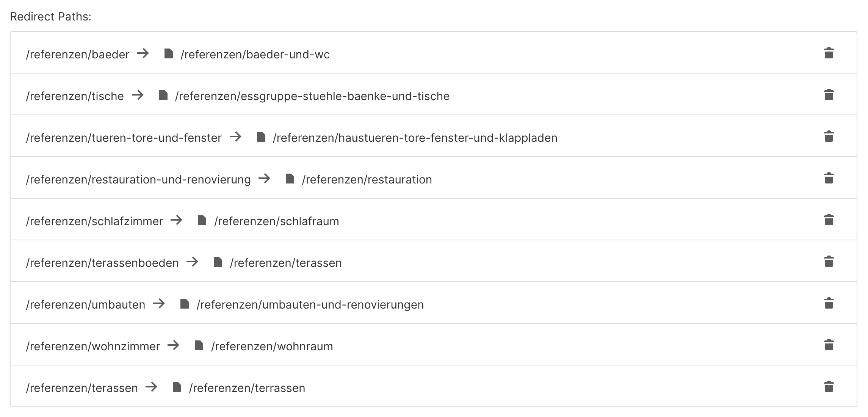Open the umbauten-und-renovierungen target page
This screenshot has height=417, width=868.
coord(310,305)
